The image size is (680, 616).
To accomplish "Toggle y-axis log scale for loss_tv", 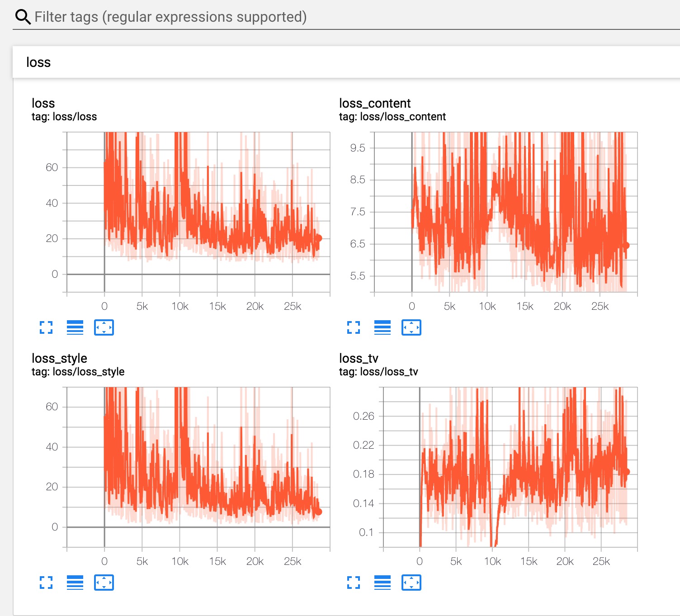I will [382, 583].
